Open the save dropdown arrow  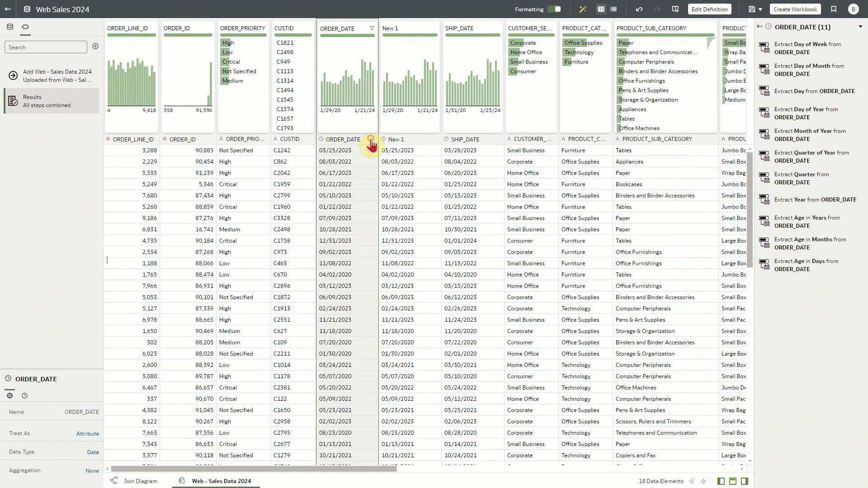[760, 9]
